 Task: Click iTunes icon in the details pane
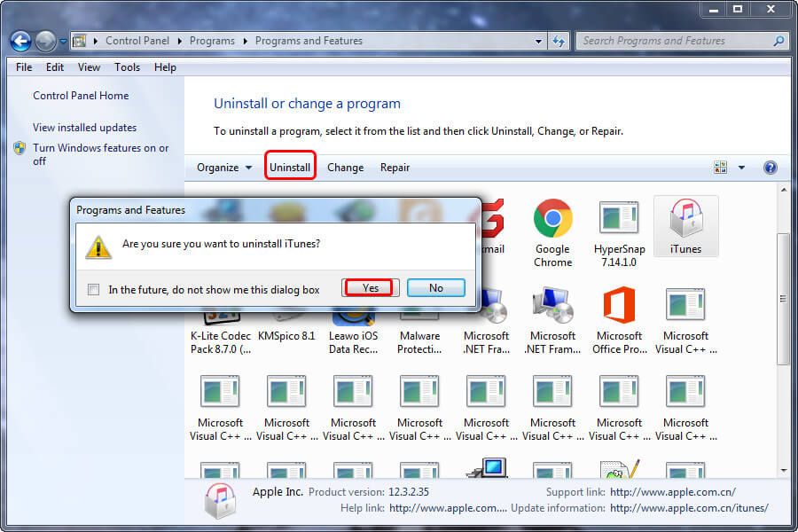pos(220,500)
